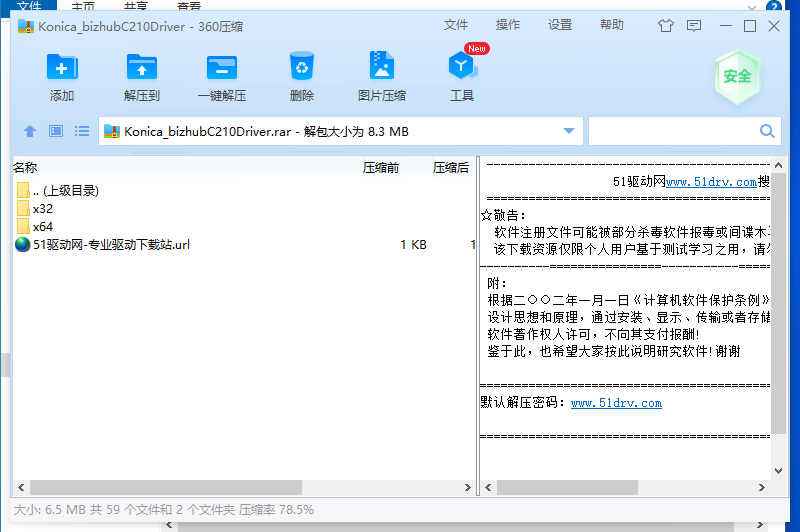Expand the archive path dropdown arrow
The width and height of the screenshot is (800, 532).
pyautogui.click(x=569, y=131)
